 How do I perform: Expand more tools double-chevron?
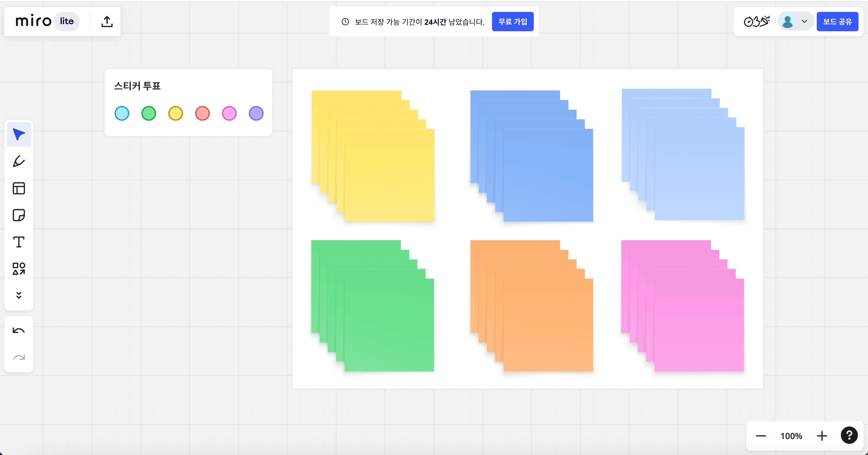coord(19,295)
